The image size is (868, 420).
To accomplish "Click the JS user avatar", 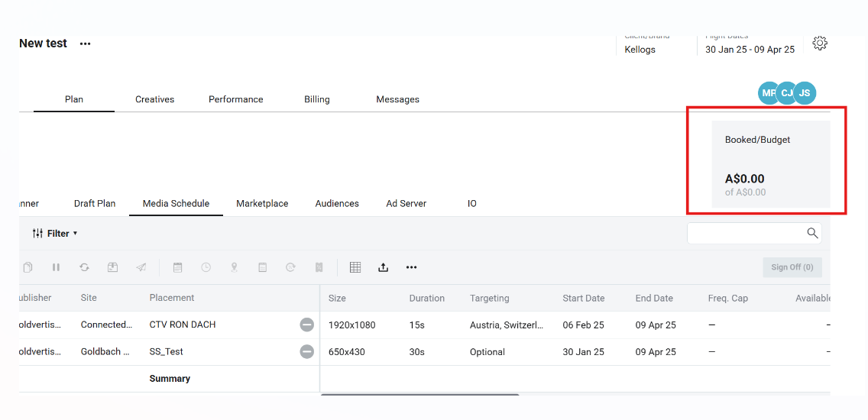I will click(805, 93).
